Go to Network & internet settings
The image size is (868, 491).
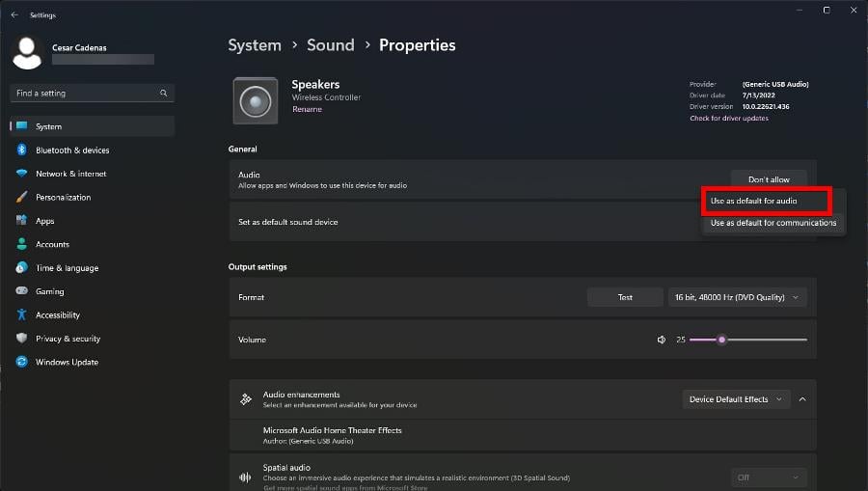(x=92, y=174)
